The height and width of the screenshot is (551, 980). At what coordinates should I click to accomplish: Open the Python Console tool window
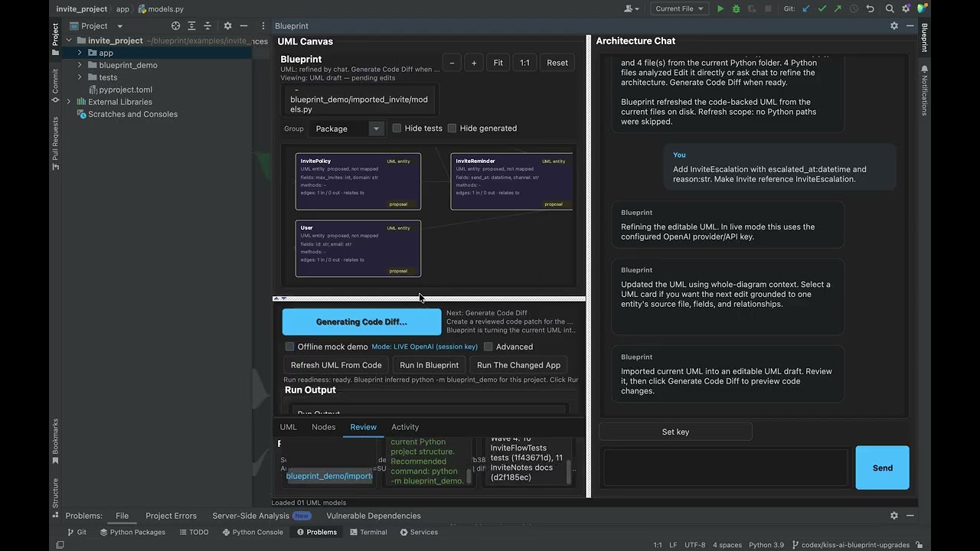point(252,532)
